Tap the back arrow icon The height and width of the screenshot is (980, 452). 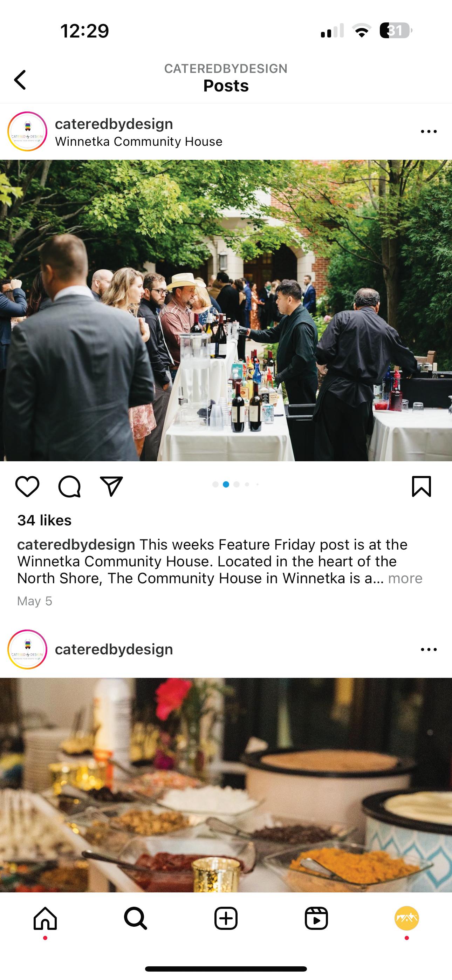[20, 80]
